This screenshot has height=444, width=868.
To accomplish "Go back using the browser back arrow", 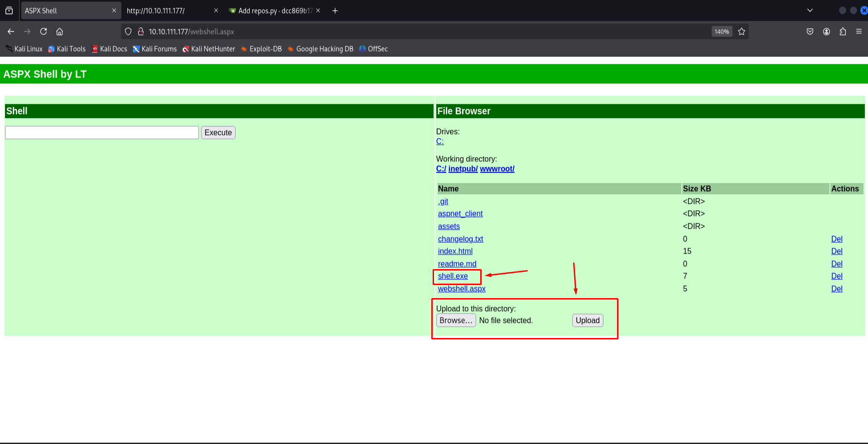I will click(x=11, y=31).
